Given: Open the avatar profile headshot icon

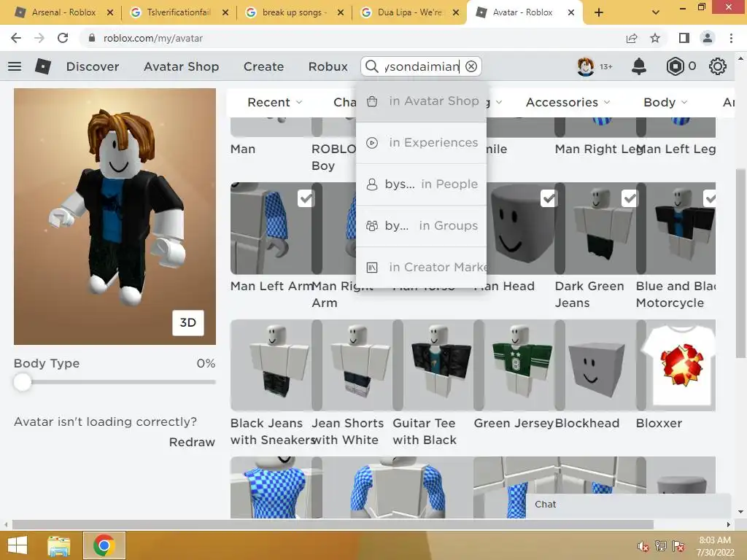Looking at the screenshot, I should coord(586,66).
